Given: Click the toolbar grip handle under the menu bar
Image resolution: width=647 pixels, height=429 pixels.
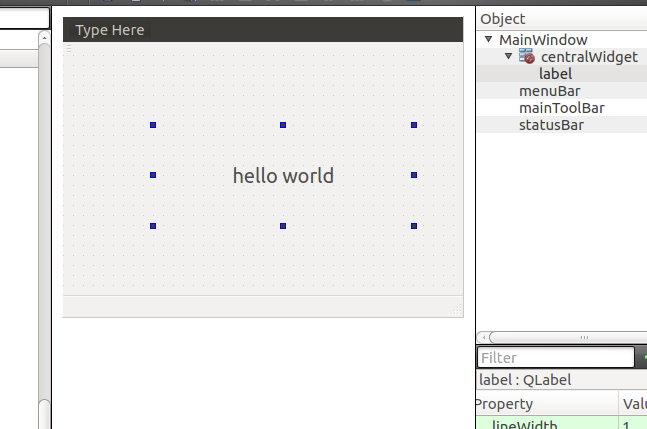Looking at the screenshot, I should click(69, 48).
